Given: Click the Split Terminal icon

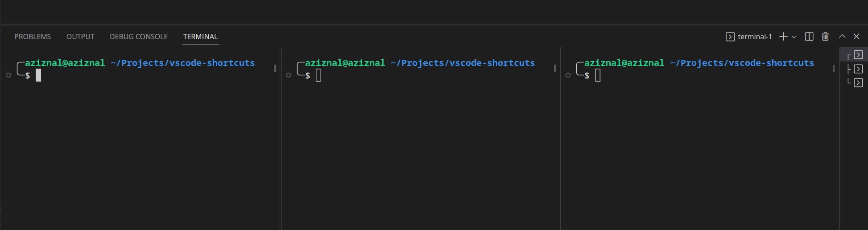Looking at the screenshot, I should (x=809, y=37).
